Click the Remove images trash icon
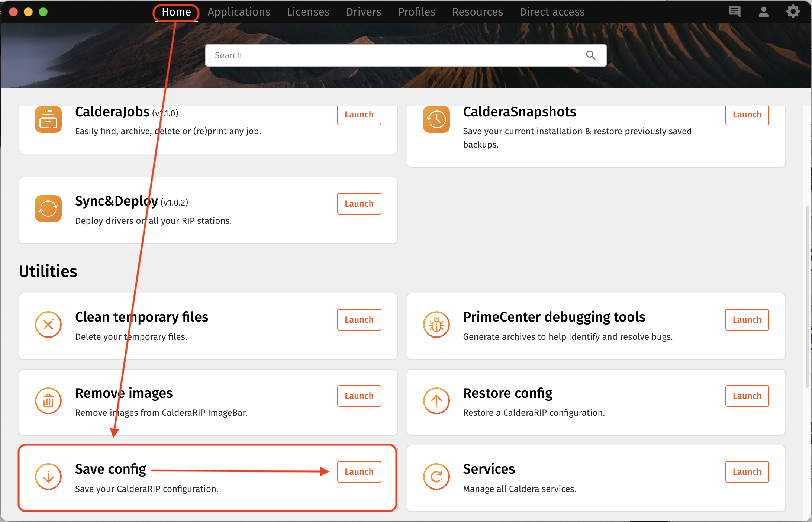 click(x=48, y=401)
